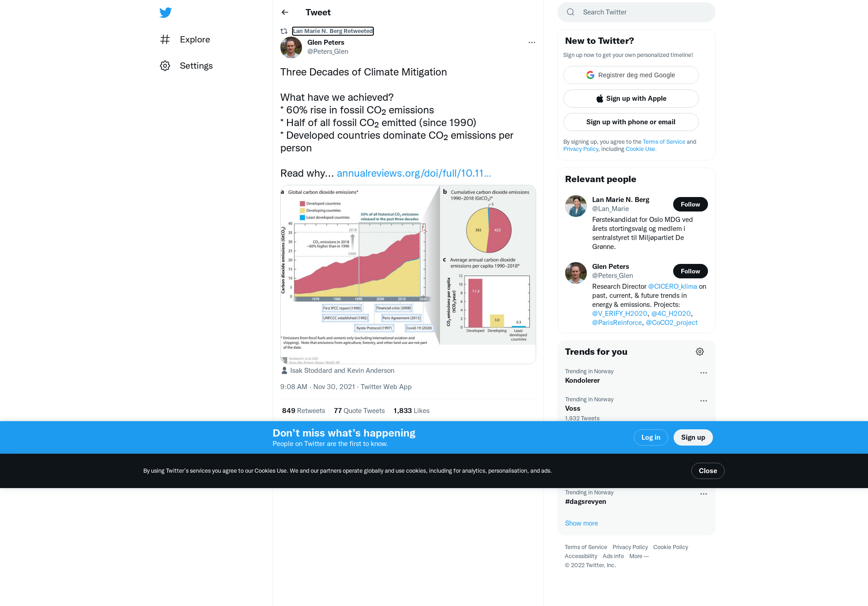Screen dimensions: 868x606
Task: Click Log in on the blue banner
Action: tap(651, 437)
